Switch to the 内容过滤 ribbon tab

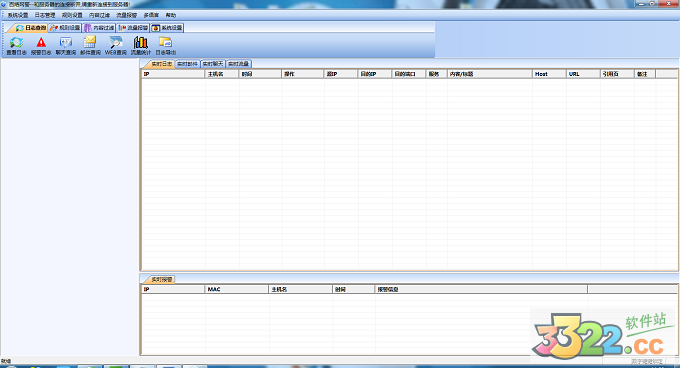click(x=99, y=28)
